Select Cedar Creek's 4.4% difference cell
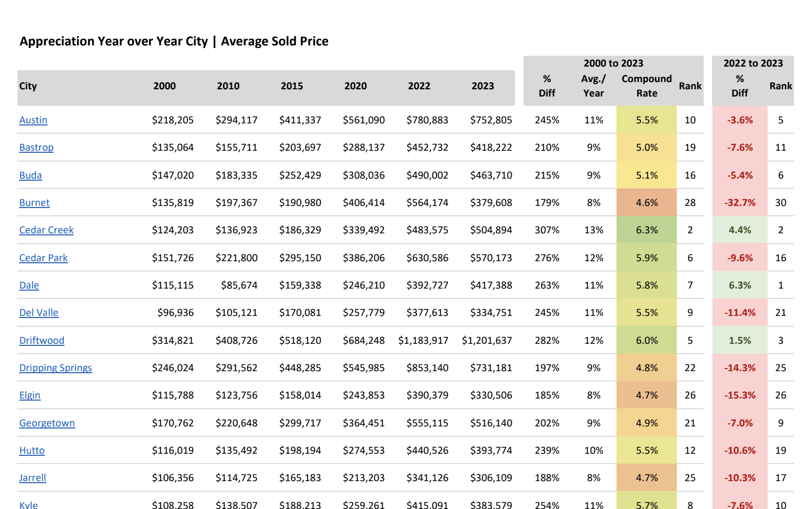812x509 pixels. point(740,230)
